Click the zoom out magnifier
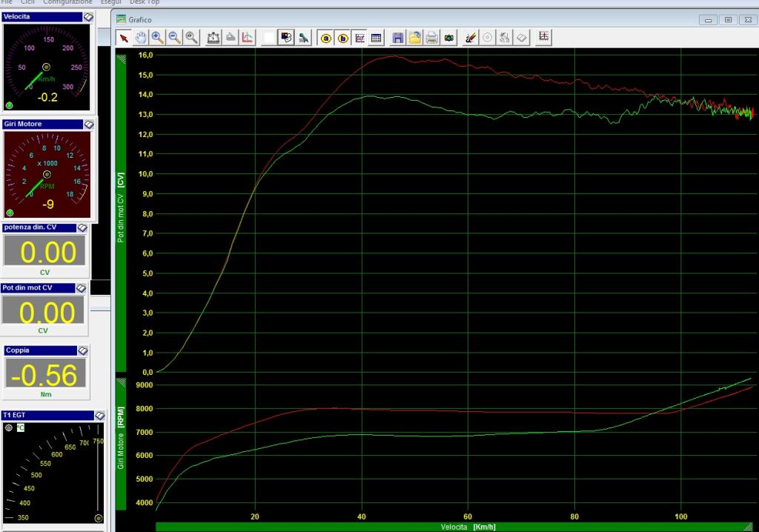The image size is (759, 532). point(175,38)
